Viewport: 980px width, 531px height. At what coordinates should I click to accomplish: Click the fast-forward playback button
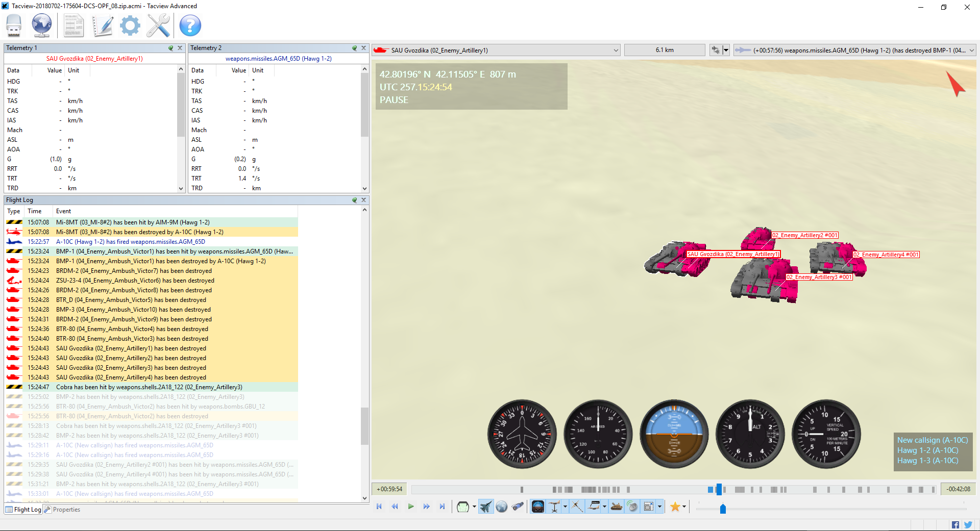(x=426, y=507)
